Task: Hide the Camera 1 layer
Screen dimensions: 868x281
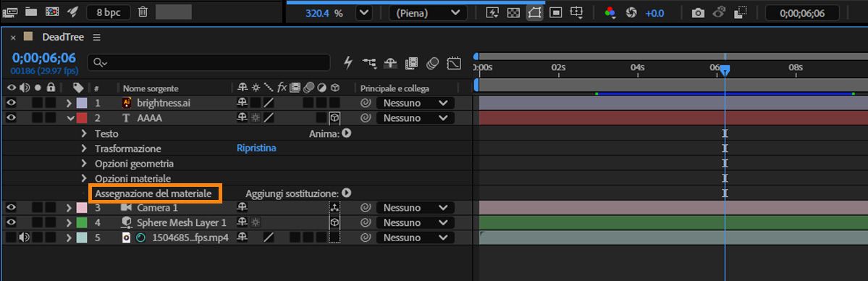Action: coord(11,207)
